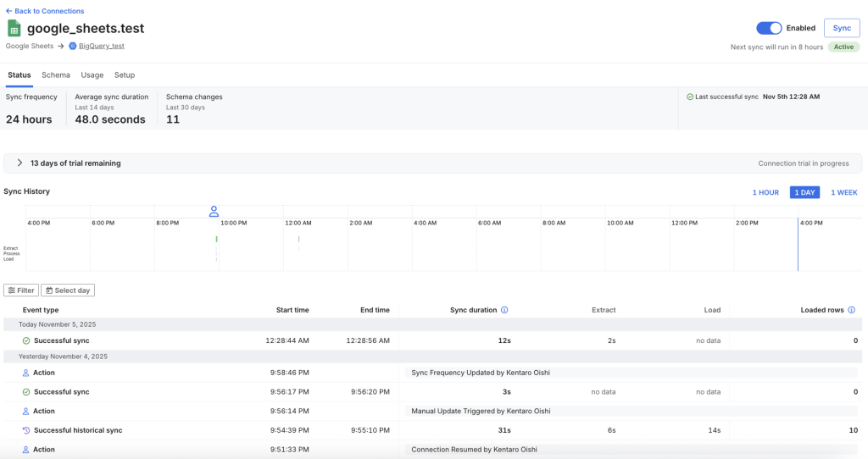Click the successful historical sync icon
This screenshot has width=868, height=459.
[25, 430]
